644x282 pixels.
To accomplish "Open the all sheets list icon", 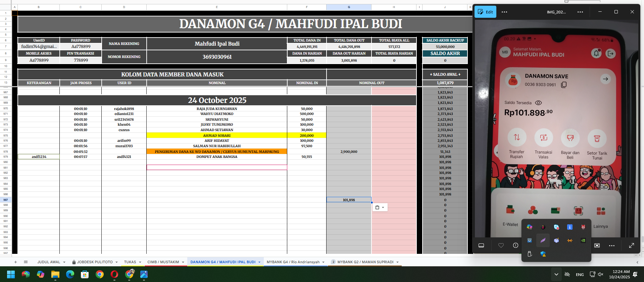I will 26,262.
